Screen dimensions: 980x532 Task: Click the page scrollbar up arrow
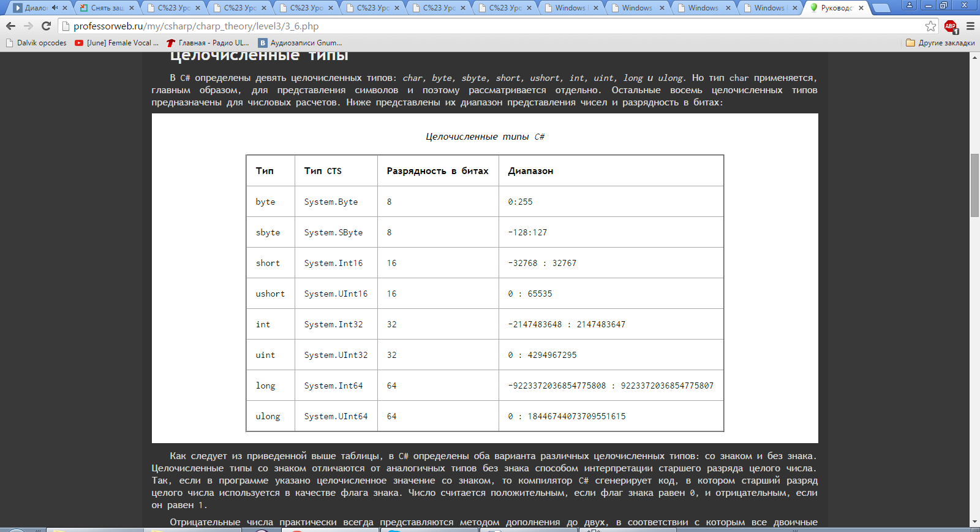(974, 57)
